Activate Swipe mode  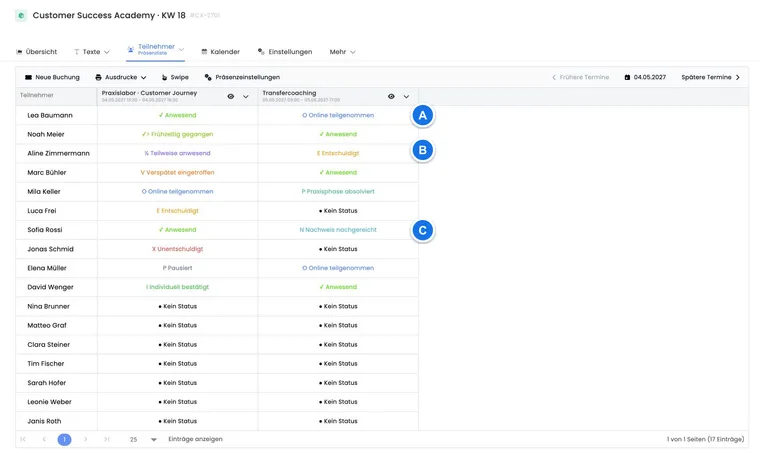(x=175, y=78)
